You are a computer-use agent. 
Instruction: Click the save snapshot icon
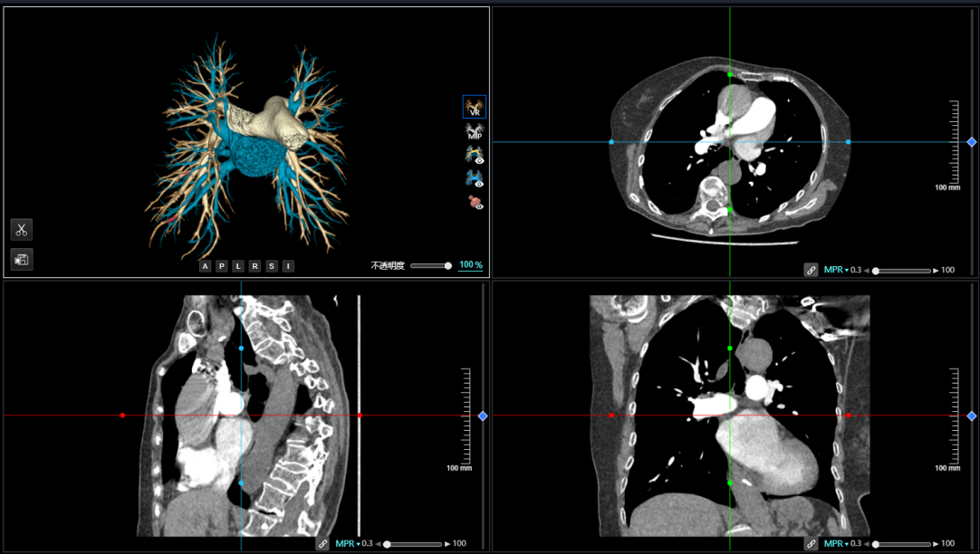(x=22, y=260)
